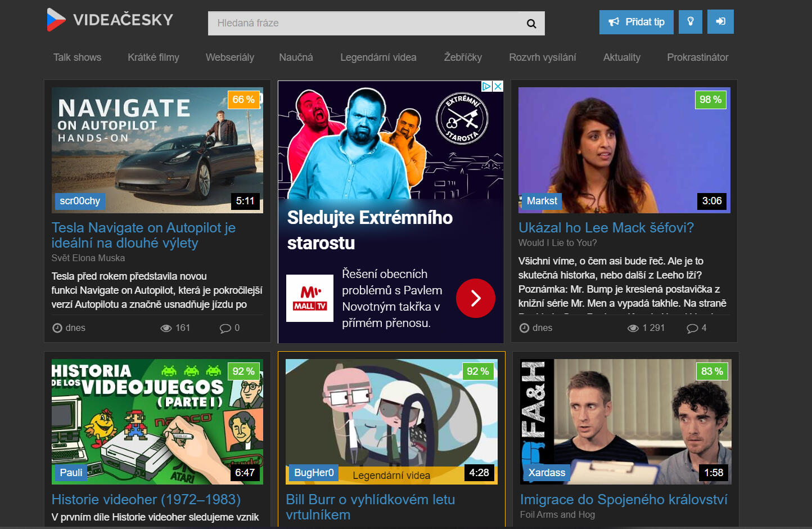Click the AdChoices triangle icon
The height and width of the screenshot is (529, 812).
tap(487, 86)
